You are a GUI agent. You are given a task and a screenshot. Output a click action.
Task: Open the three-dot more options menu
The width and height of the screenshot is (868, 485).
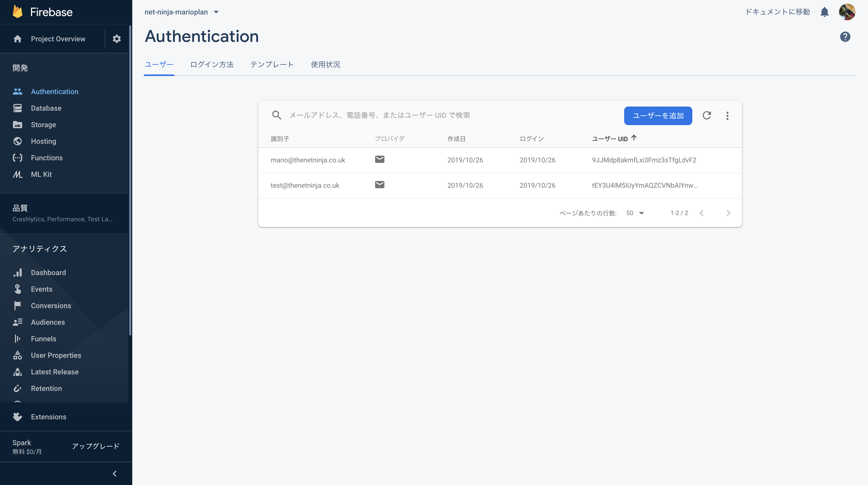(727, 116)
